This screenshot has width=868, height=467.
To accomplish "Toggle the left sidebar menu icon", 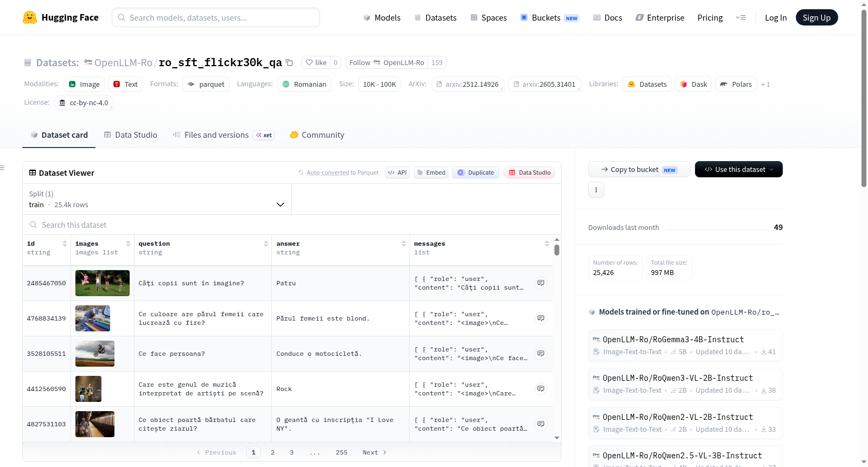I will [x=3, y=168].
